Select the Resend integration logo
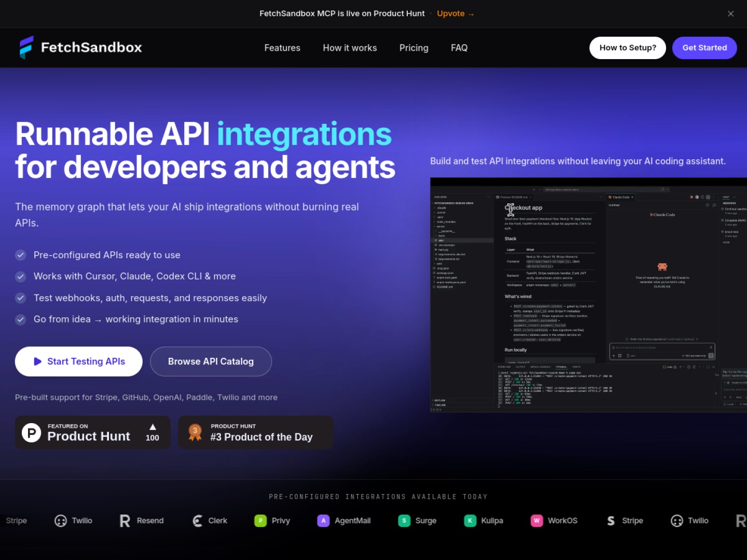747x560 pixels. [x=125, y=521]
